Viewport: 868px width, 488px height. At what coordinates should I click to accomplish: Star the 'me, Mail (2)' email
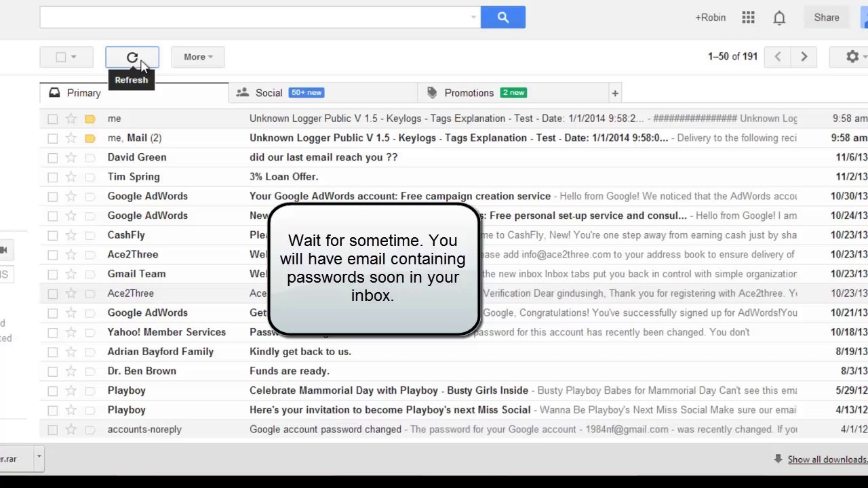[71, 138]
